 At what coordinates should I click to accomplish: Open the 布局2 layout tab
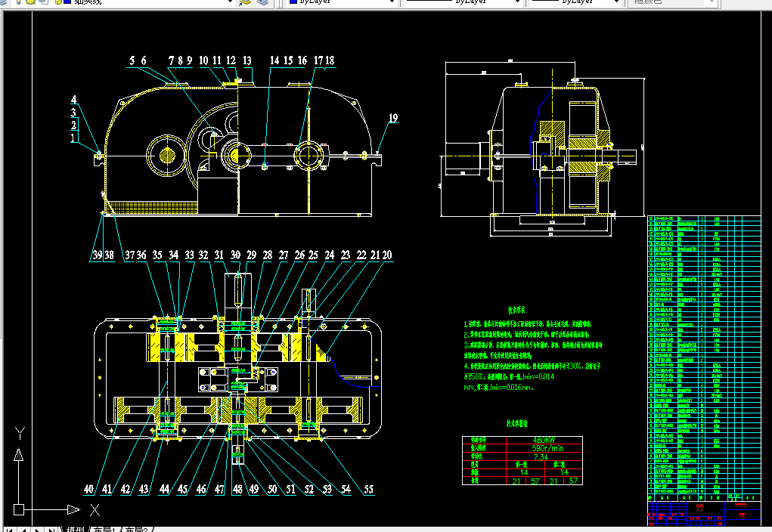coord(136,530)
